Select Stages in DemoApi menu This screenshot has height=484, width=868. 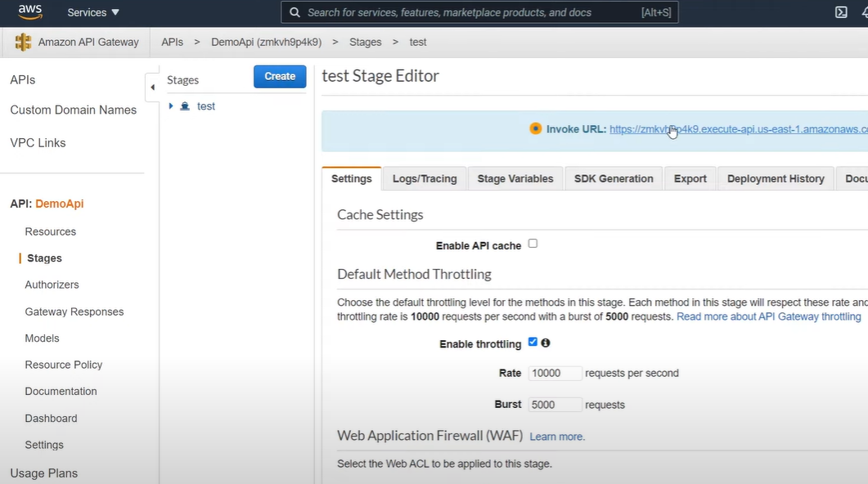(44, 258)
